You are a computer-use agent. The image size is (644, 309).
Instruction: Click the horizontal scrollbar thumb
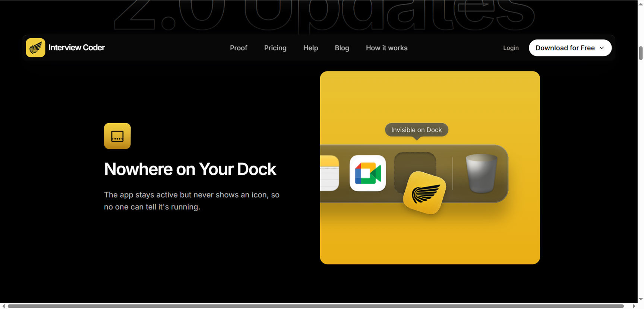click(x=316, y=306)
